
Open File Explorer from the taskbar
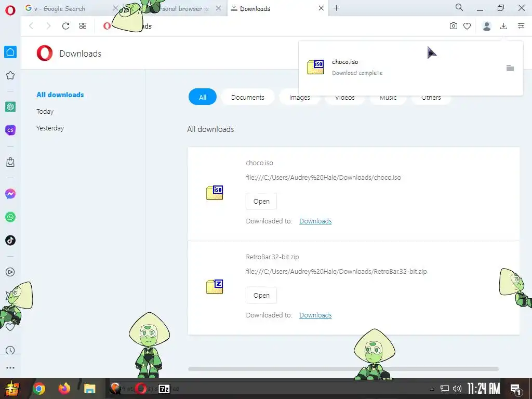click(x=89, y=389)
